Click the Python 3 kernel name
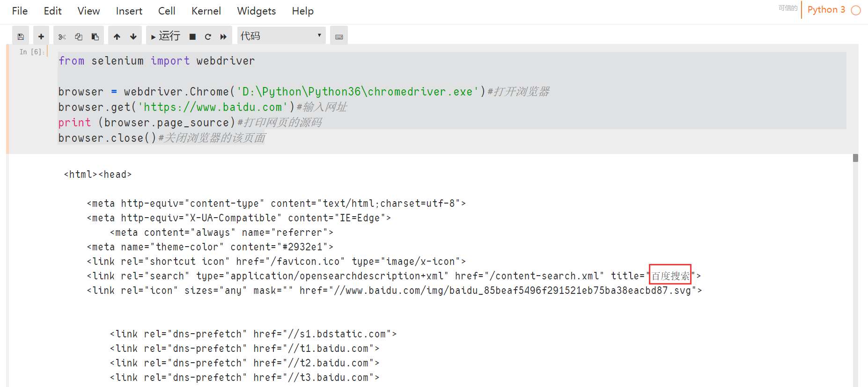Screen dimensions: 868x387 [x=826, y=9]
